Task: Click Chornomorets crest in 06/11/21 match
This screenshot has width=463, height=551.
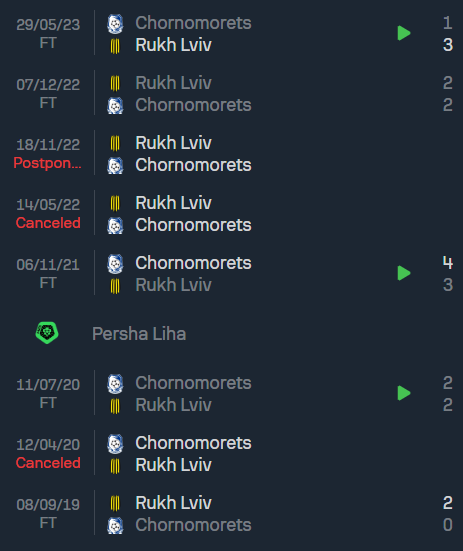Action: tap(115, 264)
